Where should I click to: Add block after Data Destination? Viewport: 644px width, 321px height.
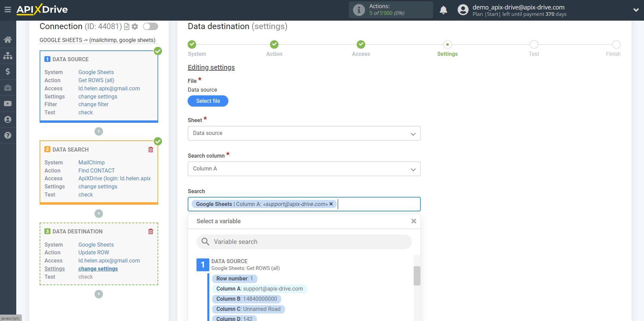tap(99, 294)
